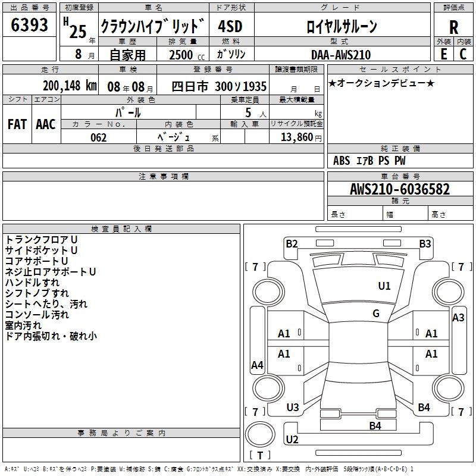Click the car name クラウンハイブリッド
The width and height of the screenshot is (476, 476).
click(152, 27)
